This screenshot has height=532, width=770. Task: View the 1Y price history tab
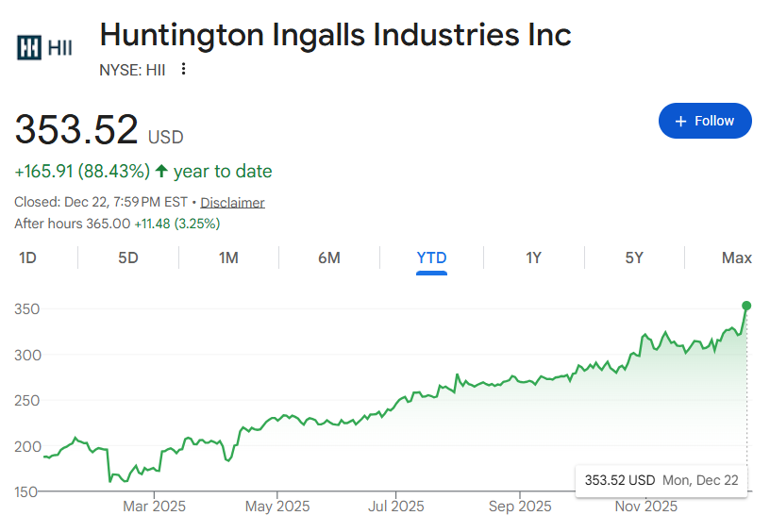(x=533, y=258)
